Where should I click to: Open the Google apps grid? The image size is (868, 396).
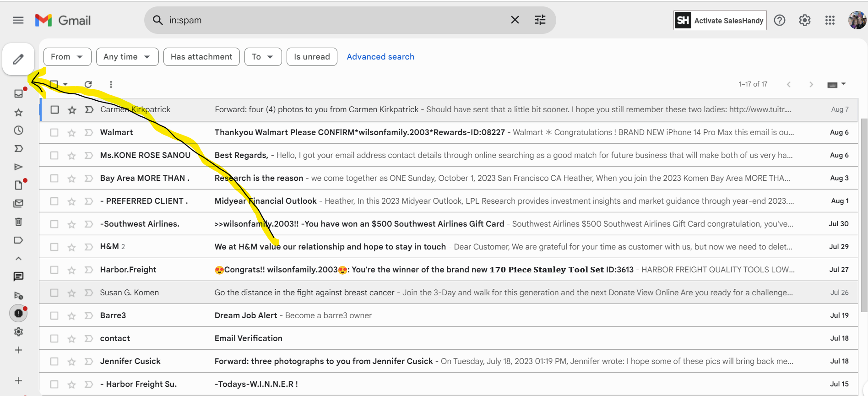point(830,20)
